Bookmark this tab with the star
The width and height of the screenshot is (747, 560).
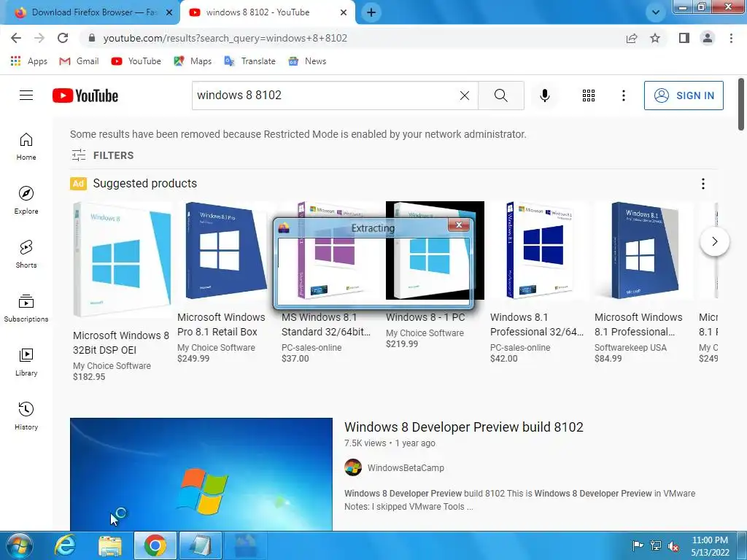655,38
